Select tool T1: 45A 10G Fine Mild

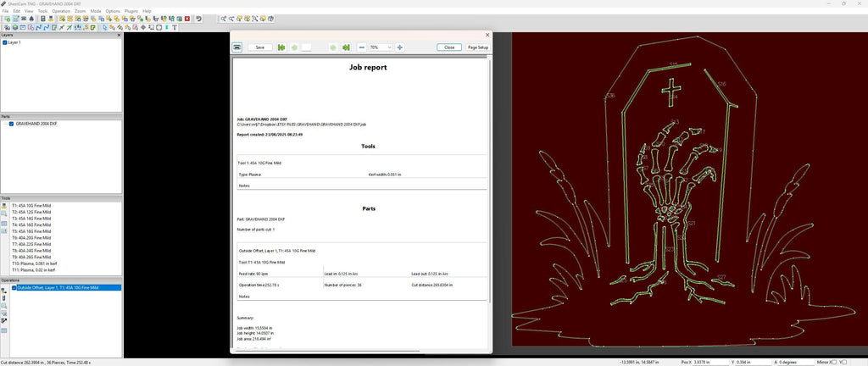[31, 205]
